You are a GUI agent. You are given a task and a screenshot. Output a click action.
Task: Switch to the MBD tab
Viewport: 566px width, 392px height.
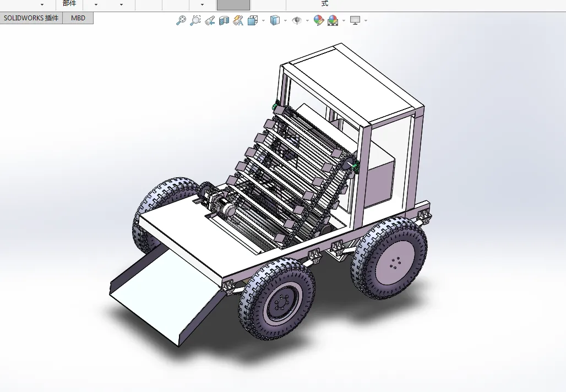(x=78, y=18)
